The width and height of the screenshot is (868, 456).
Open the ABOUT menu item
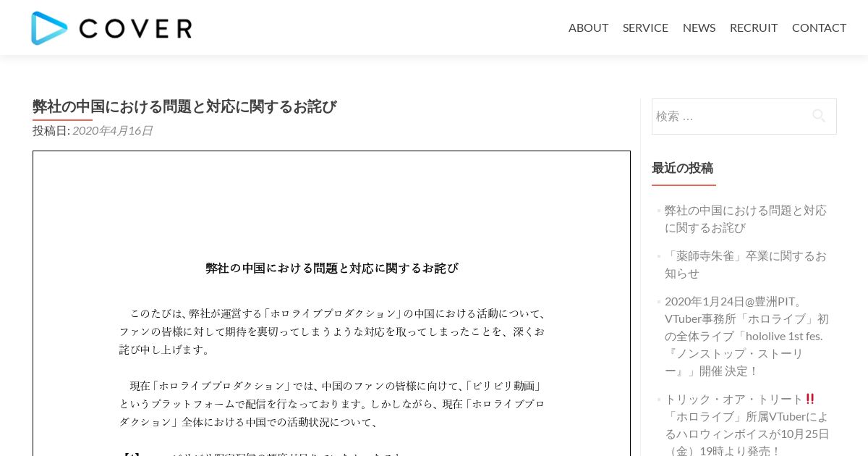tap(588, 28)
